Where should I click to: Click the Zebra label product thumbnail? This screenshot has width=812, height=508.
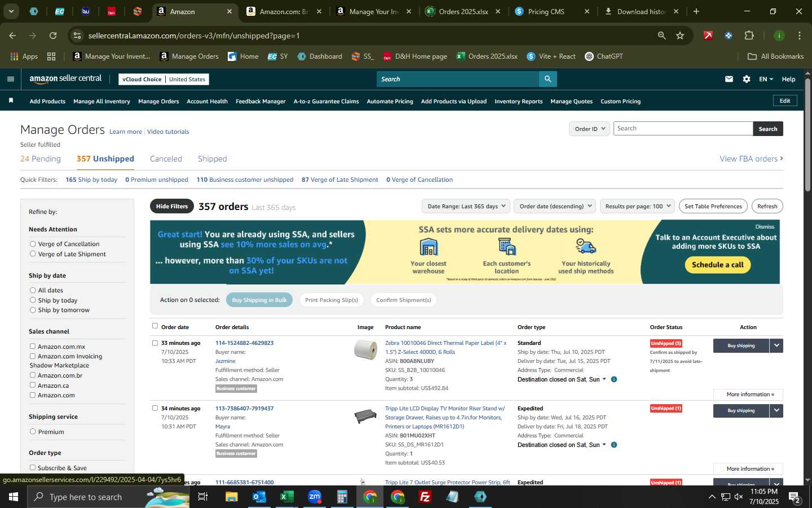(365, 350)
